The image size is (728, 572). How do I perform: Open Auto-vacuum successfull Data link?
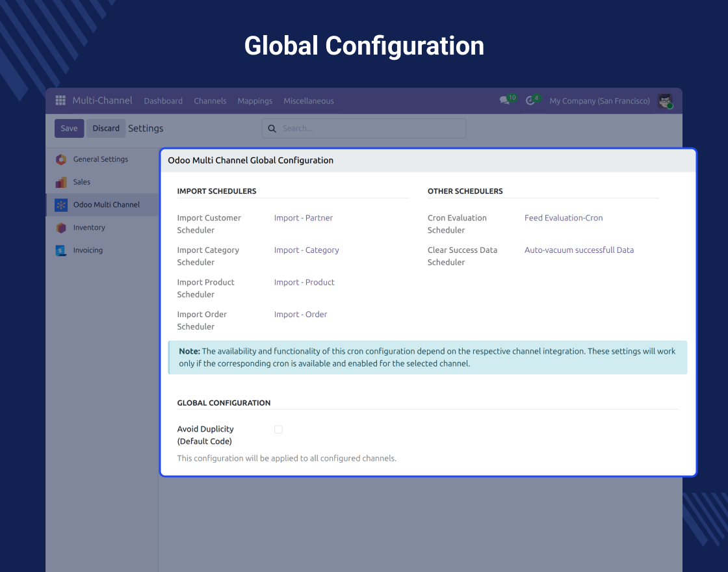[x=579, y=250]
